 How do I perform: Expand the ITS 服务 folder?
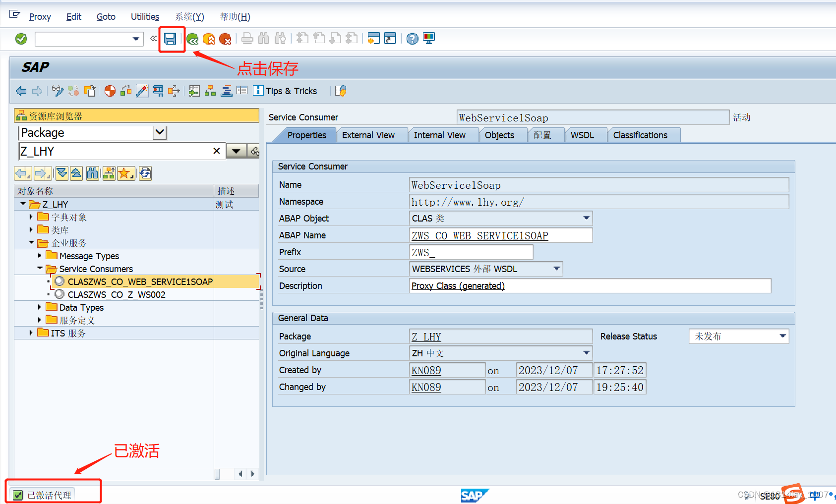tap(31, 333)
